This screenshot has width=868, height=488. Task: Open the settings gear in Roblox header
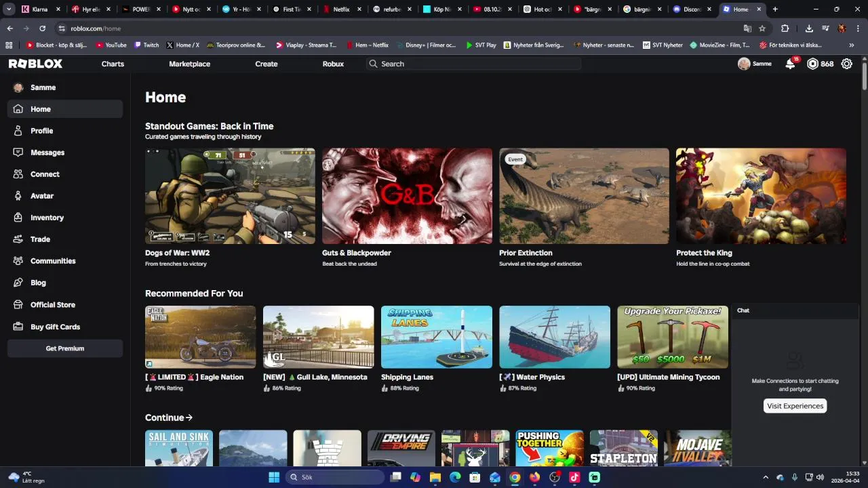pyautogui.click(x=847, y=64)
